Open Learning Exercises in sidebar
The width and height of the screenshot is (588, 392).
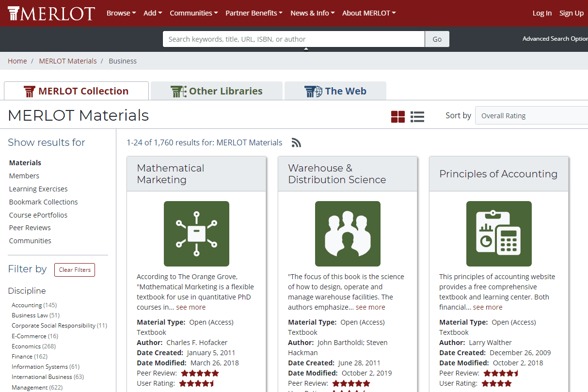tap(38, 189)
